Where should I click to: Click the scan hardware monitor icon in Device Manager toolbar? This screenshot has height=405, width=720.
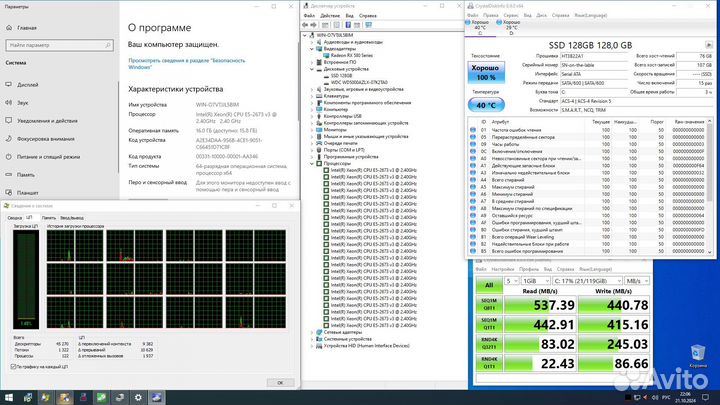[368, 25]
